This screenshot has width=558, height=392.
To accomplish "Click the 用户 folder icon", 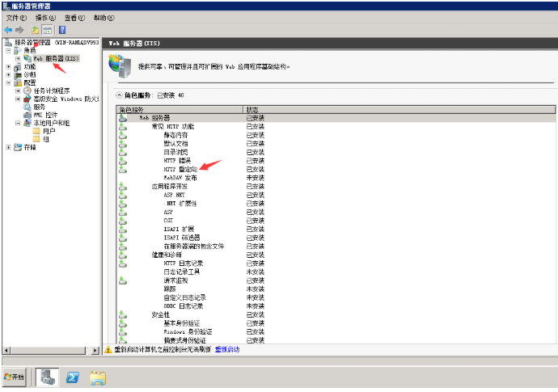I will [36, 131].
